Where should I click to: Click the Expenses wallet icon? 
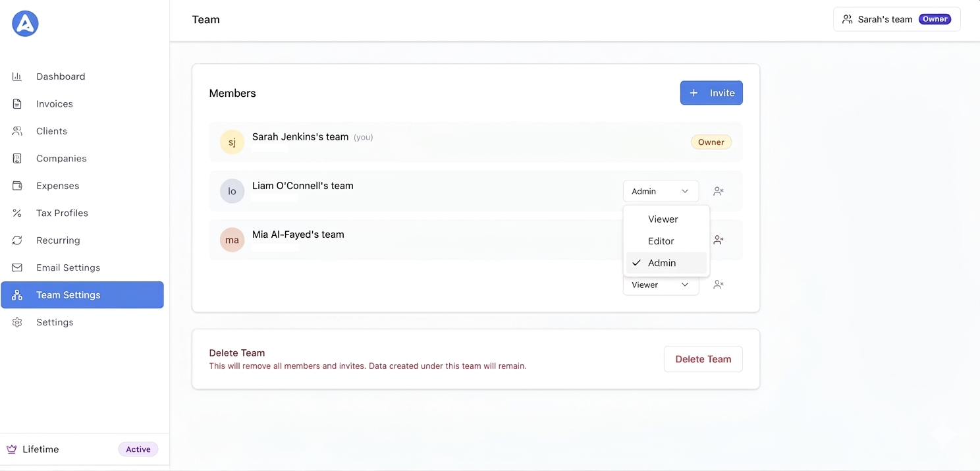pyautogui.click(x=17, y=186)
